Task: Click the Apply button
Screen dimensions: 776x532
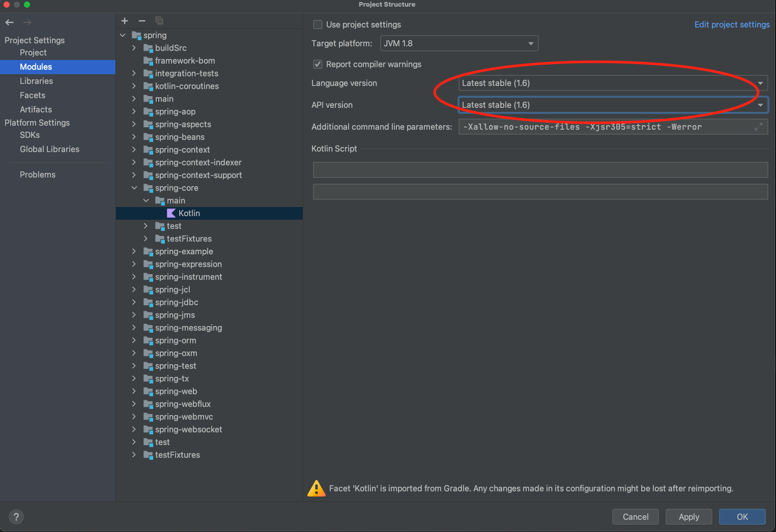Action: pyautogui.click(x=689, y=517)
